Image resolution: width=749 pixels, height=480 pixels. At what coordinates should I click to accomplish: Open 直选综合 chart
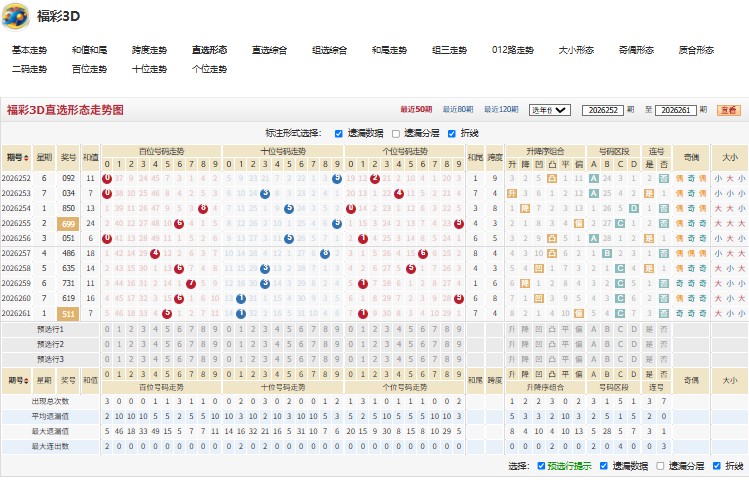269,50
